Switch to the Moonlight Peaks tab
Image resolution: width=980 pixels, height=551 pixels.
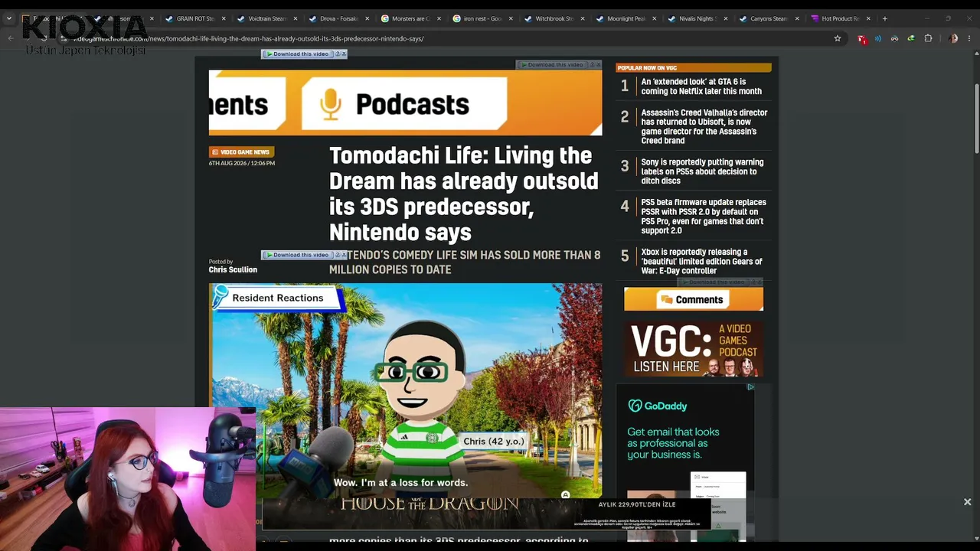tap(626, 18)
